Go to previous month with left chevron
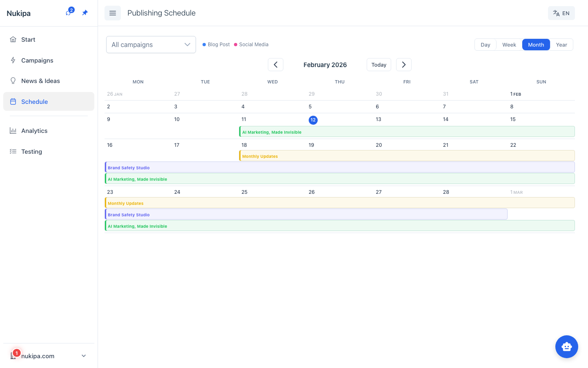 coord(276,65)
